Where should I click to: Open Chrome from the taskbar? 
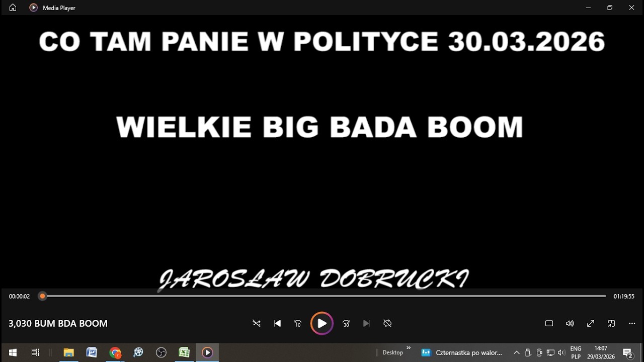[x=115, y=352]
